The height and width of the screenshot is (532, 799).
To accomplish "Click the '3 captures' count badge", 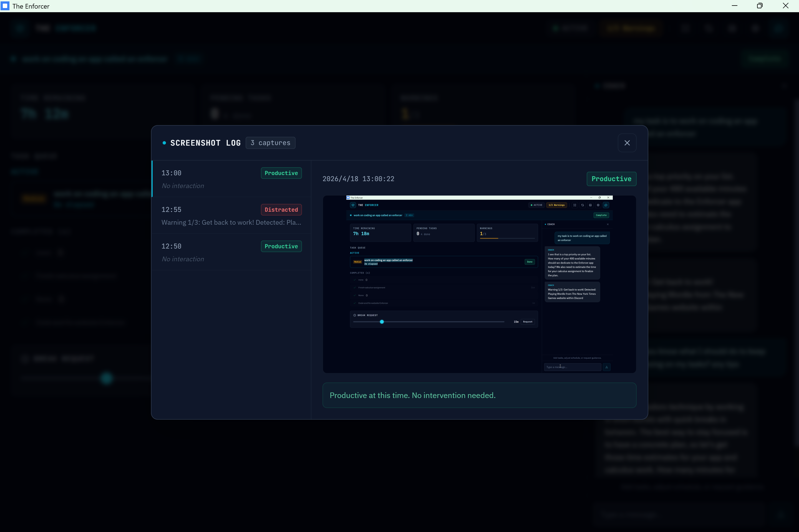I will 270,143.
